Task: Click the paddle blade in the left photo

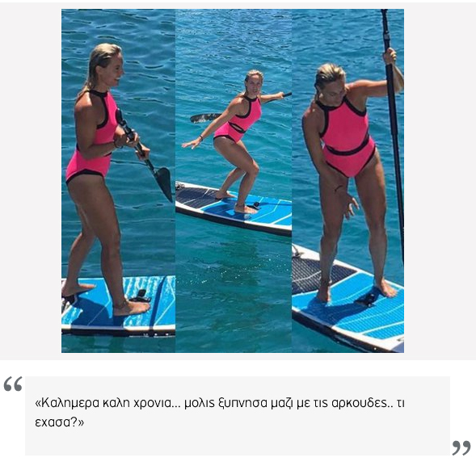Action: pyautogui.click(x=163, y=183)
